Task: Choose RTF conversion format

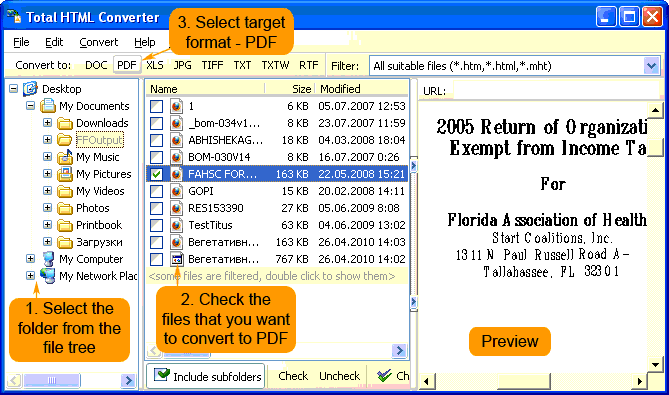Action: click(308, 65)
